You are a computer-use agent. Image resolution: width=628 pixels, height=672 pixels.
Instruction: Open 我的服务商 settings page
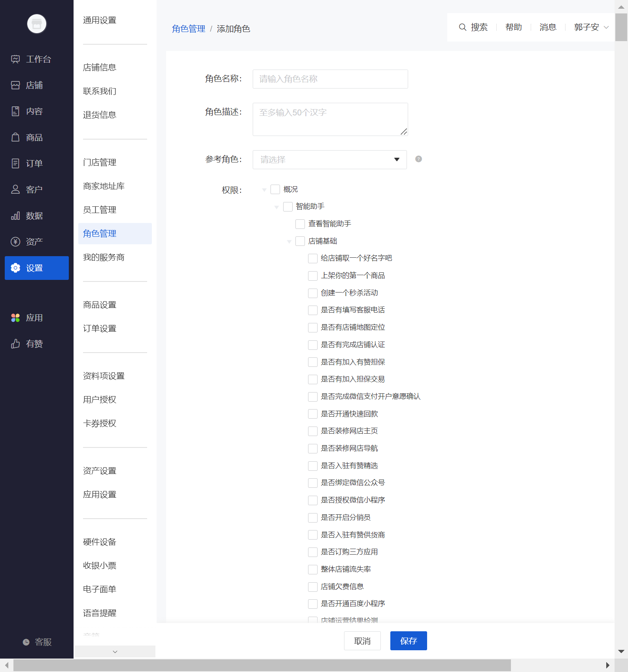(104, 257)
